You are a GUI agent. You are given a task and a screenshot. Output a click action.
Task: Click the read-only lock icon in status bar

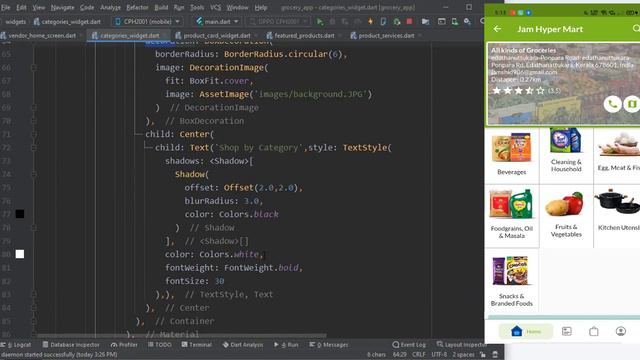(x=483, y=355)
